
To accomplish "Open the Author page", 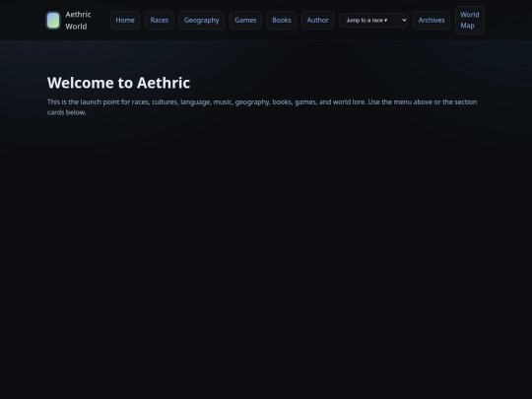I will (318, 20).
